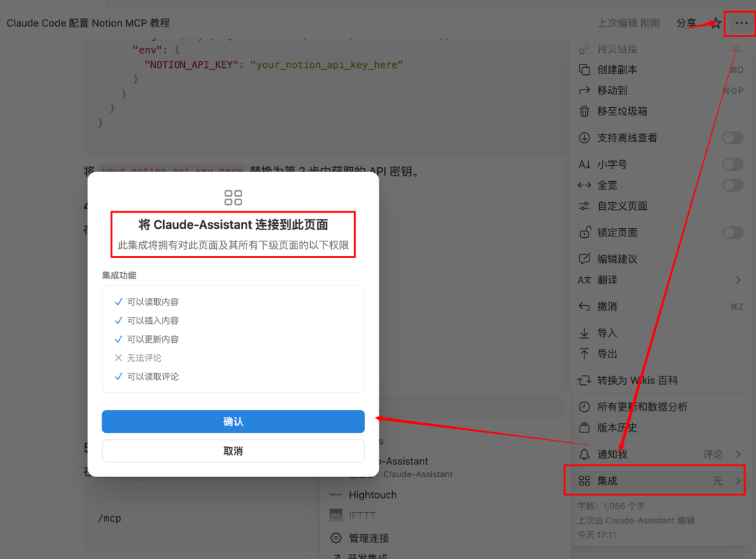Click the duplicate page icon

coord(584,70)
